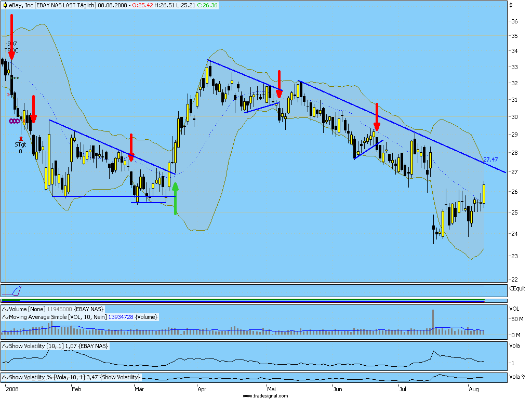
Task: Select the 27.47 trendline price label
Action: point(490,159)
